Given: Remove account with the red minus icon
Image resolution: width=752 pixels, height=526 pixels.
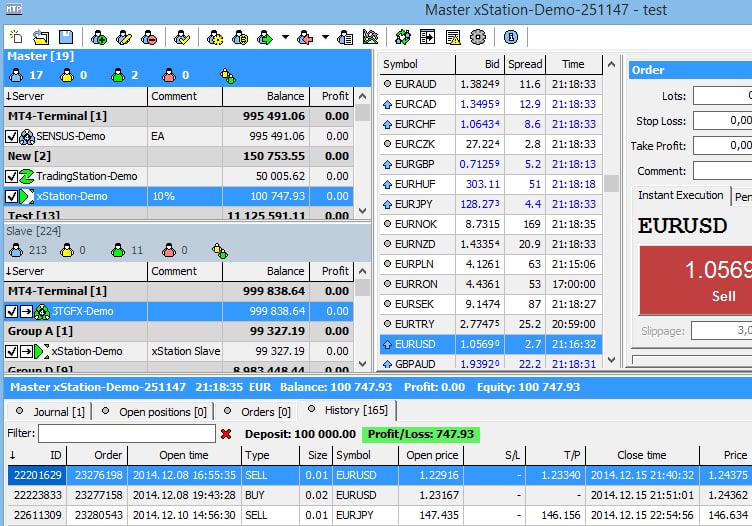Looking at the screenshot, I should coord(149,37).
